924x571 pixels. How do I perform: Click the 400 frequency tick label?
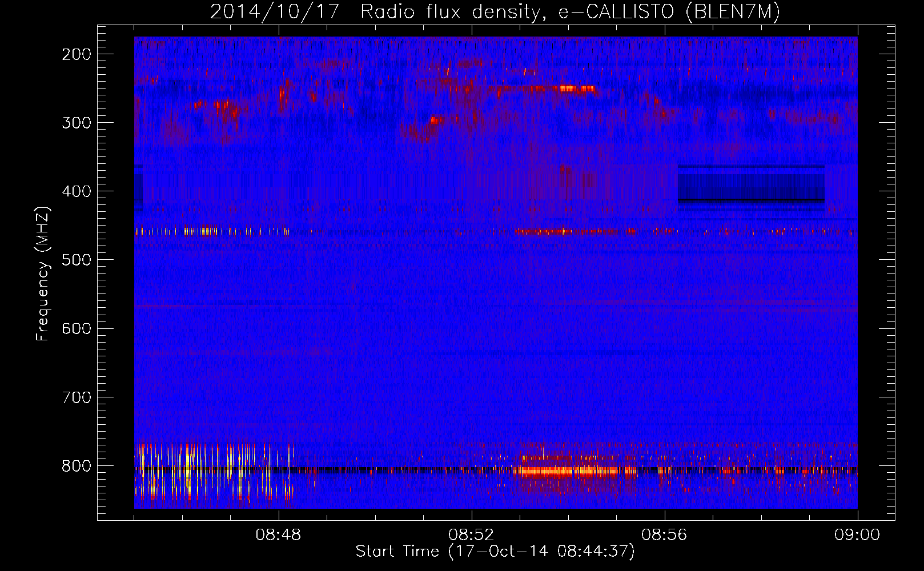point(77,191)
